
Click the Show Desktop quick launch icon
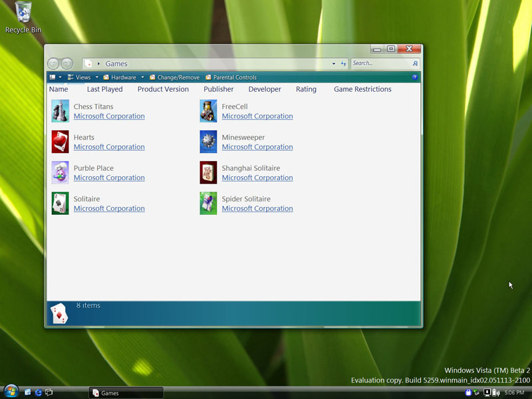click(28, 392)
